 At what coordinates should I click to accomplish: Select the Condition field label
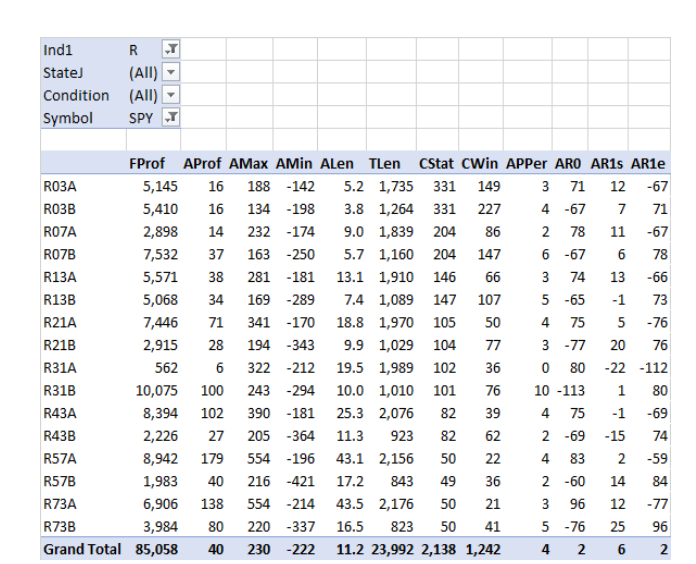pos(76,95)
